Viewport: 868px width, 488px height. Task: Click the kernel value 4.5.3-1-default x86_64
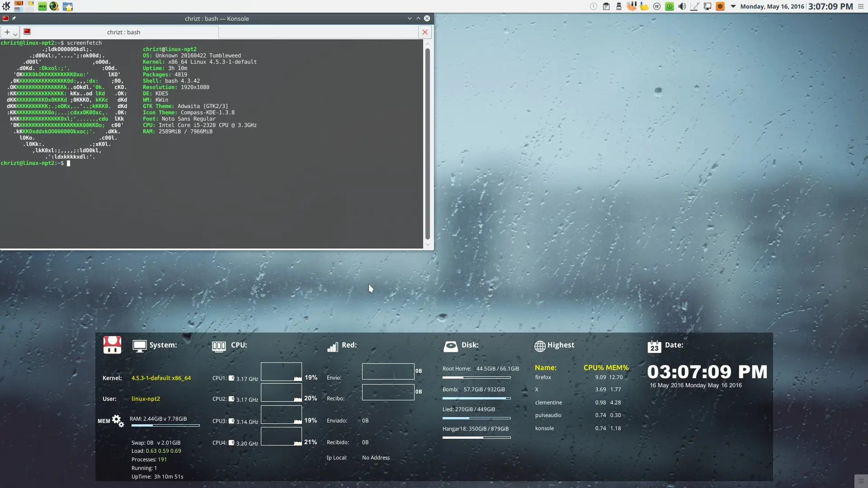click(x=161, y=378)
